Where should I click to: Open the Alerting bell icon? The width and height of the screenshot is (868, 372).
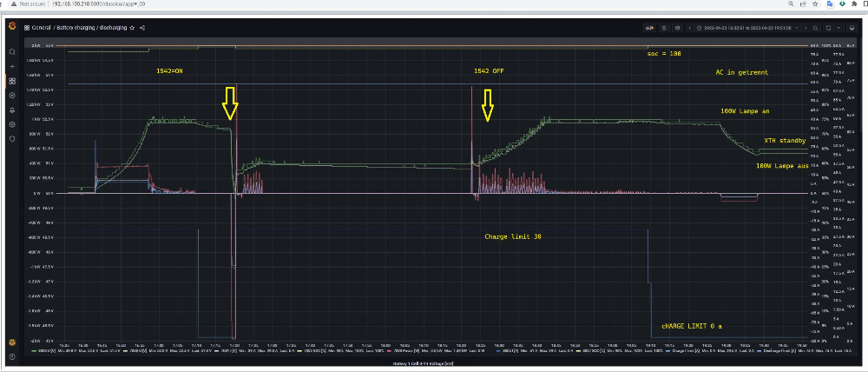tap(12, 110)
